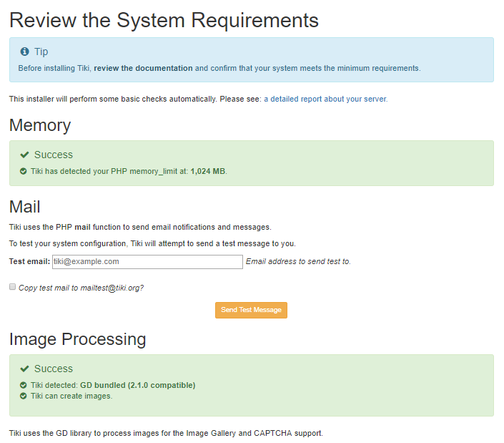The width and height of the screenshot is (504, 443).
Task: Click the info icon in the Tip box
Action: coord(24,52)
